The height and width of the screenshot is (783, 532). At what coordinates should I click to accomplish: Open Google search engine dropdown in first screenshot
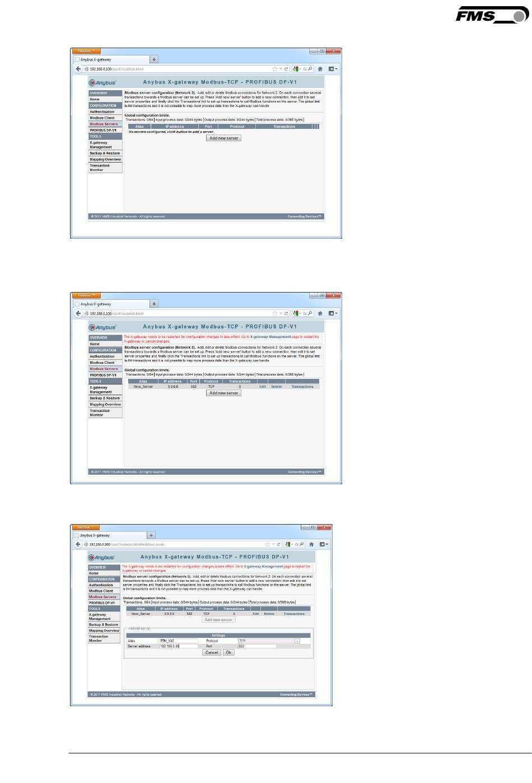(x=296, y=69)
